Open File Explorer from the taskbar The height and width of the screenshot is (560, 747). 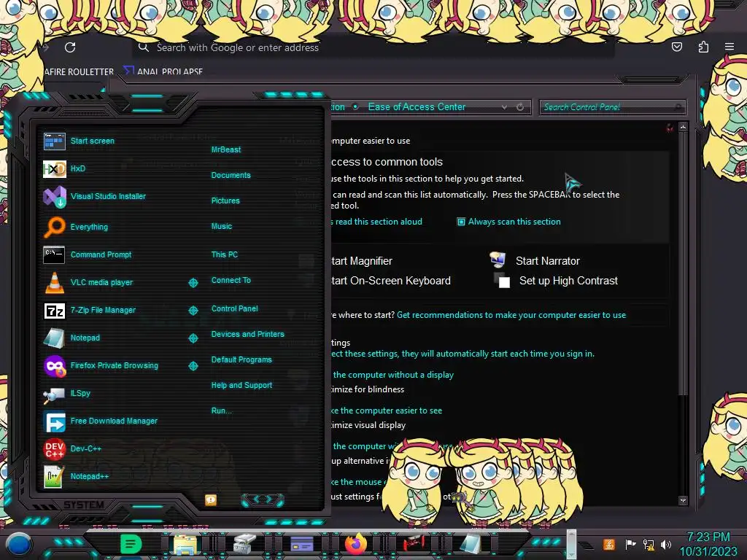185,544
